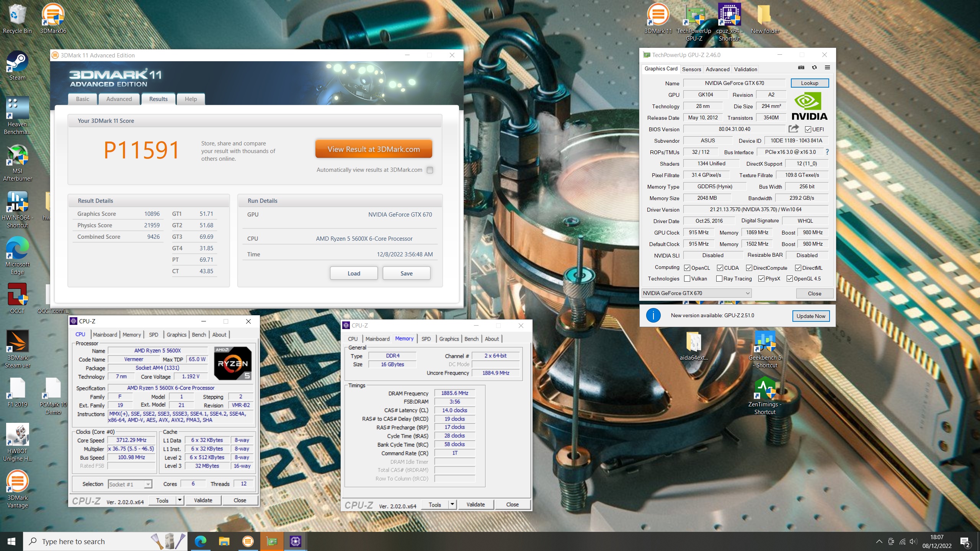This screenshot has height=551, width=980.
Task: Open Mainboard tab in left CPU-Z window
Action: pyautogui.click(x=105, y=334)
